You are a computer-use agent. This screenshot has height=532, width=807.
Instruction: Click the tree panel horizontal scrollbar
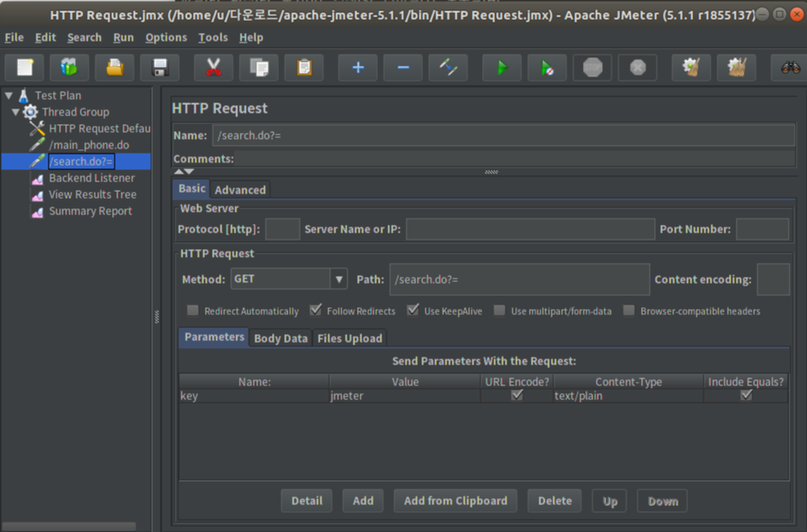point(69,526)
